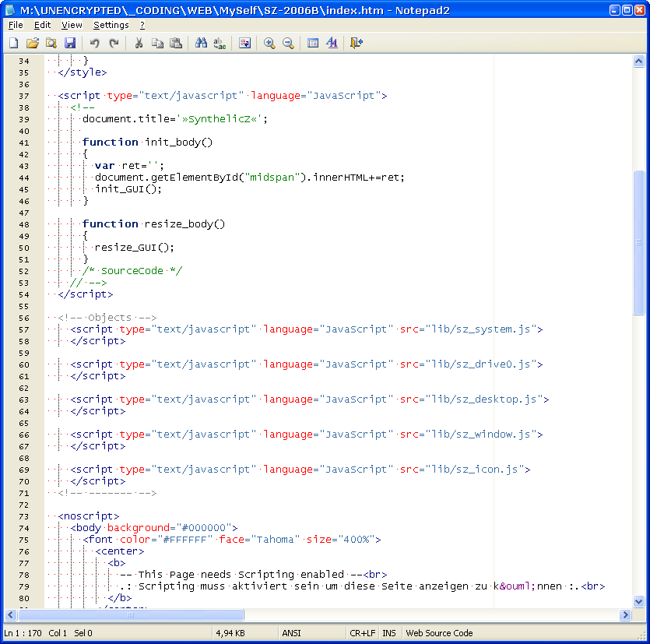Redo the last undone edit

[x=114, y=43]
